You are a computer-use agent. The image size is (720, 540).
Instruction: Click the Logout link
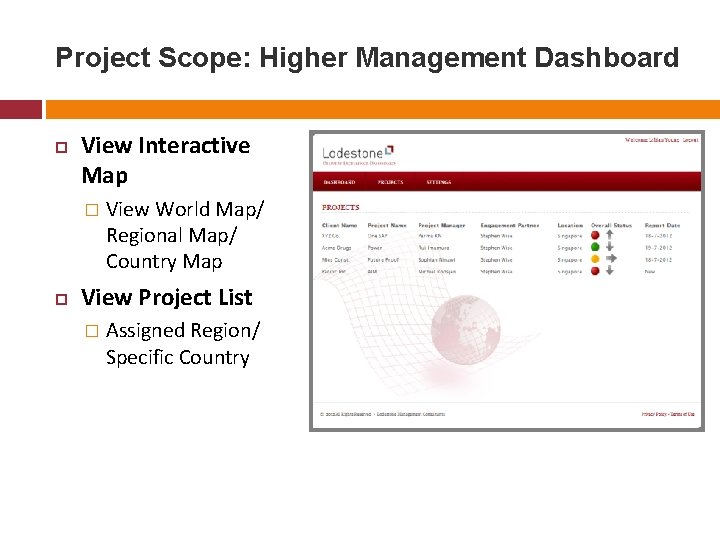(x=690, y=140)
